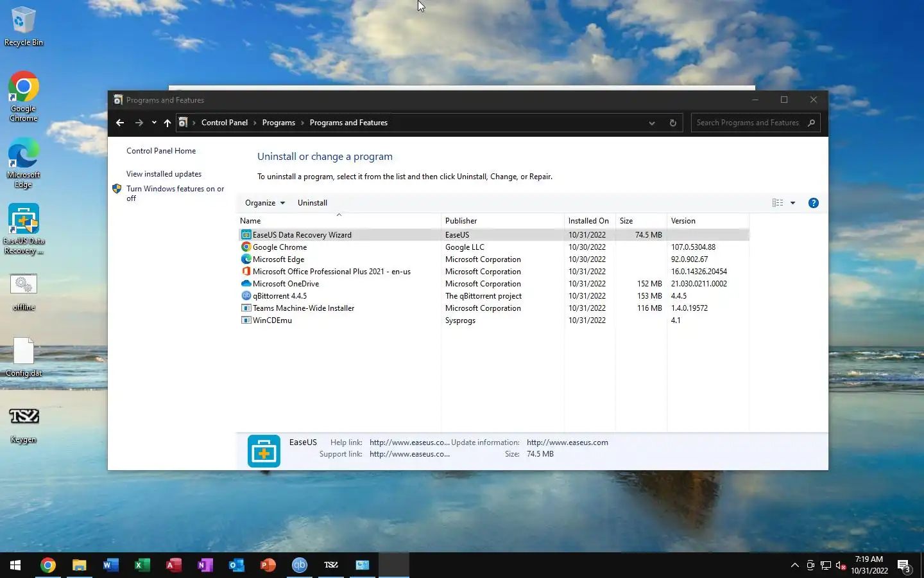The height and width of the screenshot is (578, 924).
Task: Sort by Name column header
Action: click(x=339, y=221)
